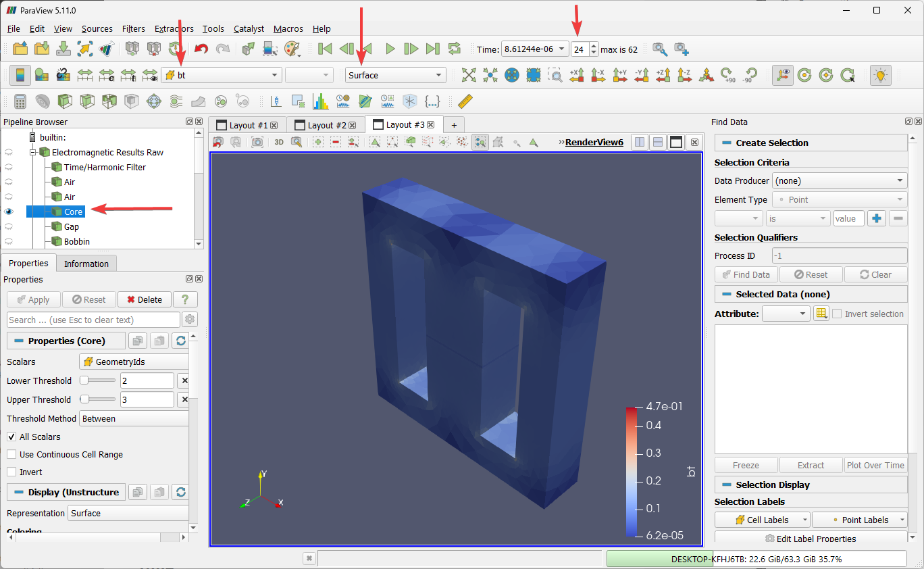Toggle color legend visibility icon
This screenshot has height=569, width=924.
click(x=20, y=75)
